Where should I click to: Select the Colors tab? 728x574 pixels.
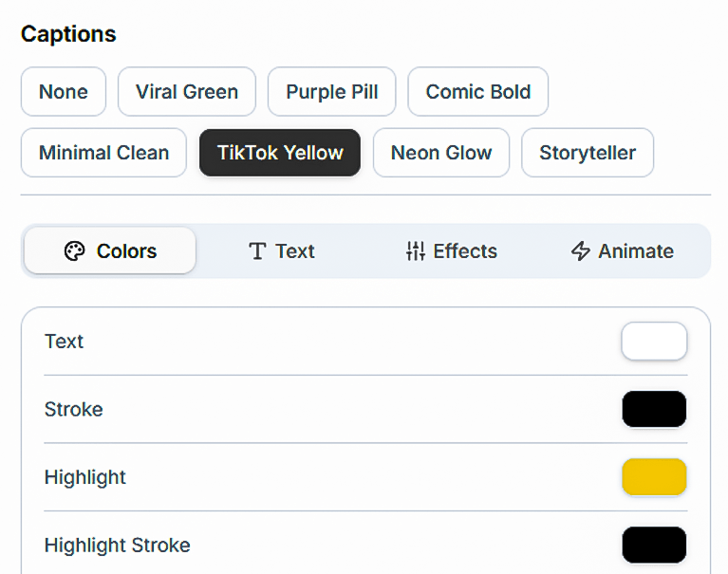(110, 251)
